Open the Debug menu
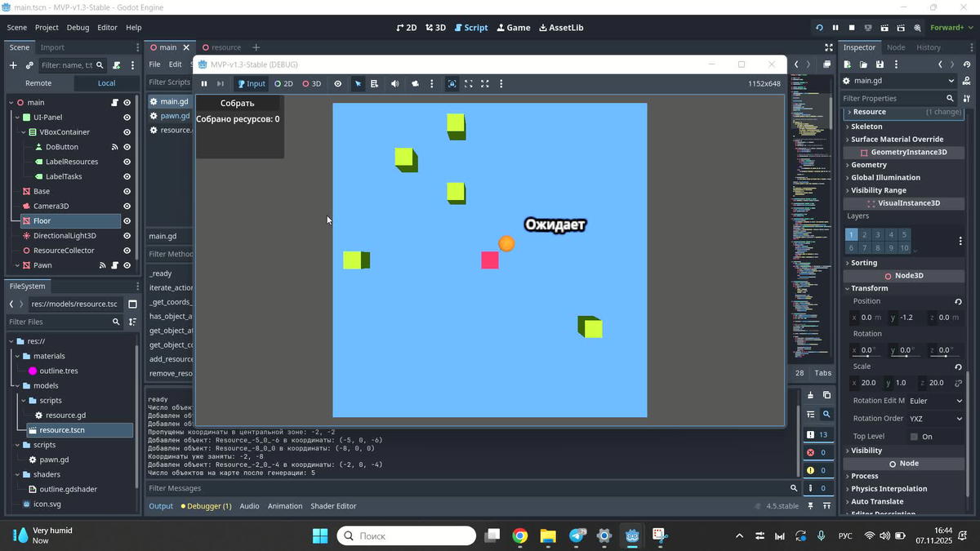Screen dimensions: 980x551 click(x=78, y=28)
